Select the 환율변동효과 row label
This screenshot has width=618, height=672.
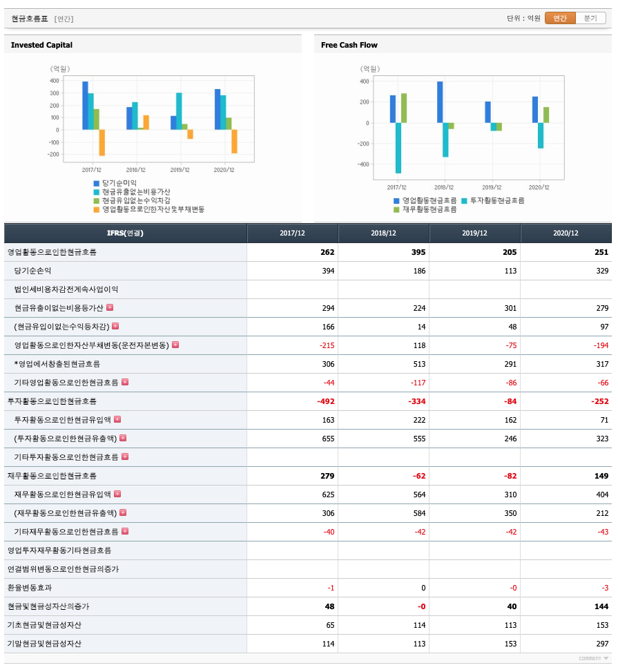pos(30,588)
